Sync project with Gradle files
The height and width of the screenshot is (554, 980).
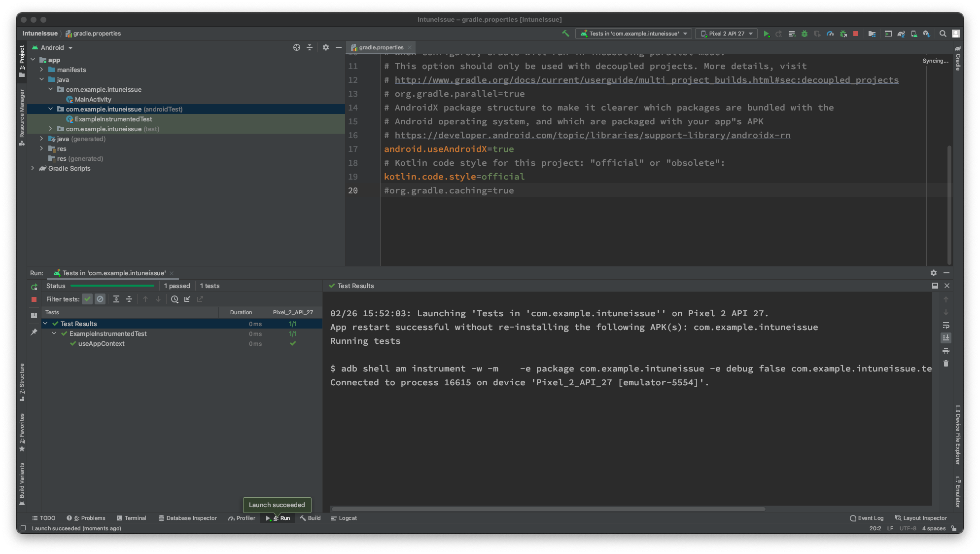[x=901, y=34]
